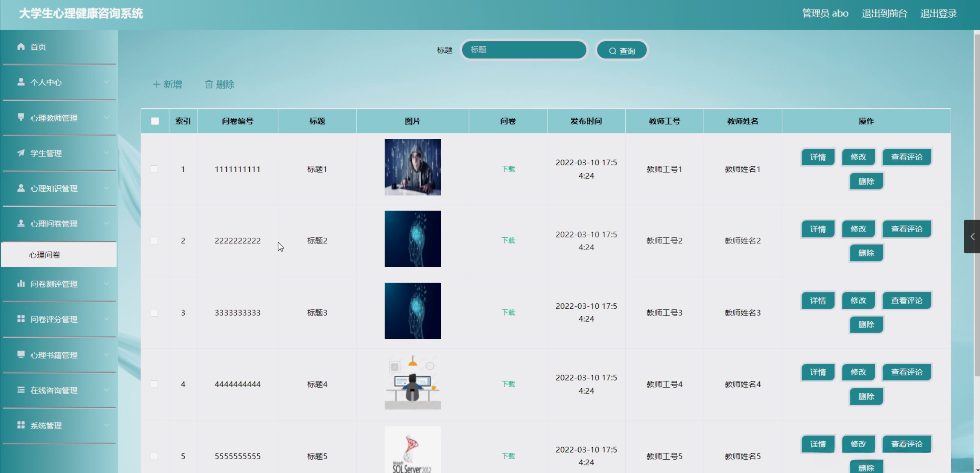Expand the 心理知识管理 menu arrow
980x473 pixels.
pyautogui.click(x=106, y=188)
